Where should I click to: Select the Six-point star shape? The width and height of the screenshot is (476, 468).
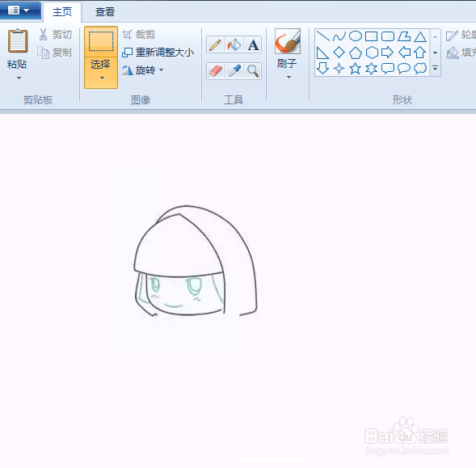(371, 69)
